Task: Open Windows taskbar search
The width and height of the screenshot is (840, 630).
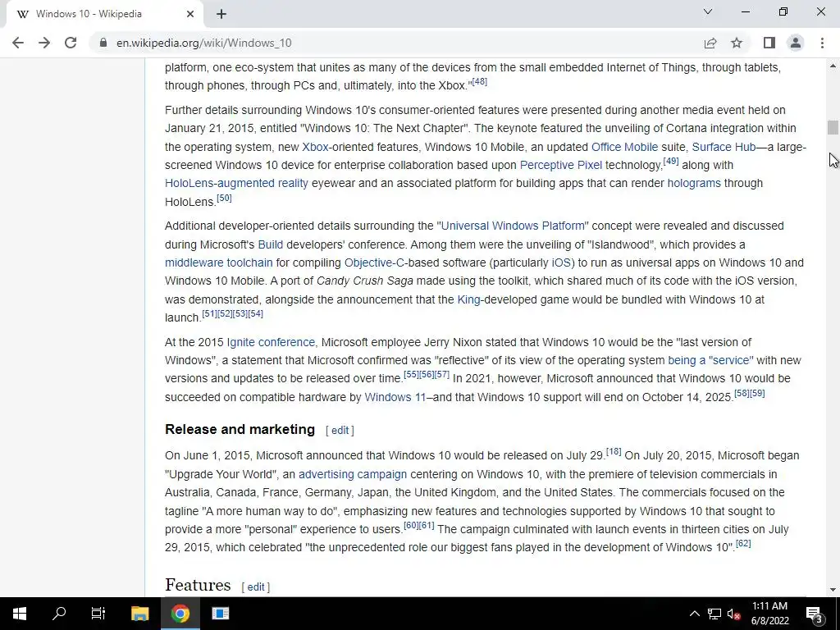Action: coord(59,614)
